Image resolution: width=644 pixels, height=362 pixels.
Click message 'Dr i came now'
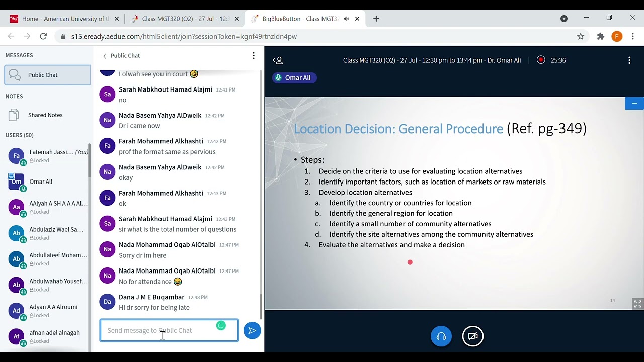click(x=139, y=126)
